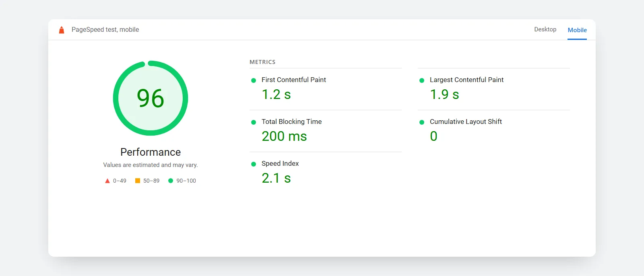
Task: Click 'Values are estimated and may vary.' text
Action: [x=151, y=165]
